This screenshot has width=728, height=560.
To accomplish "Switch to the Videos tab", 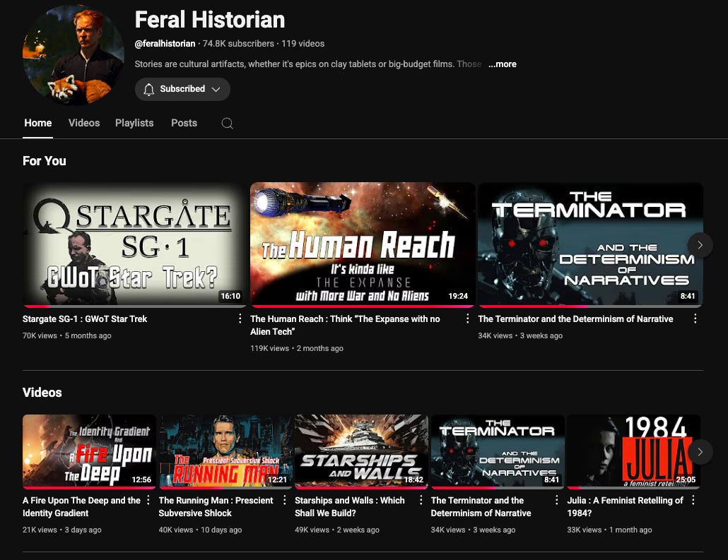I will click(84, 123).
